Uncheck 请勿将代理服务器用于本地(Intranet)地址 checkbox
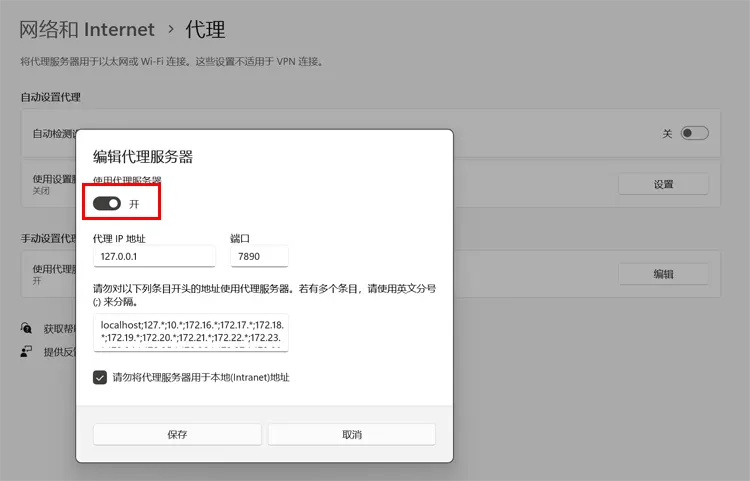The height and width of the screenshot is (481, 750). [x=100, y=377]
